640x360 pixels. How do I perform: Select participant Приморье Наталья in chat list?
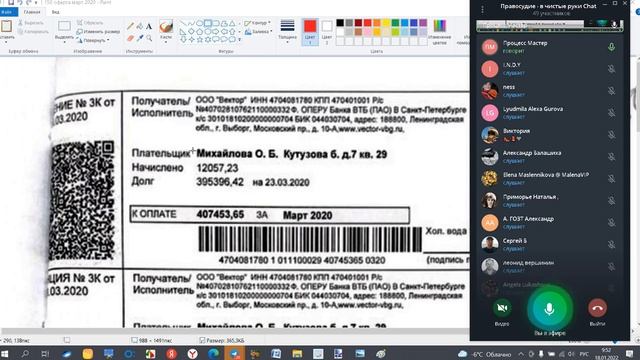550,200
